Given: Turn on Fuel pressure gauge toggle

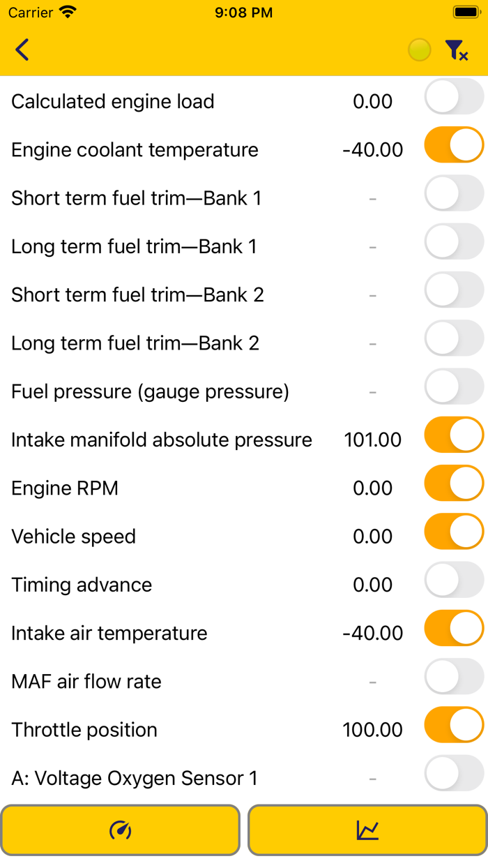Looking at the screenshot, I should [x=454, y=387].
